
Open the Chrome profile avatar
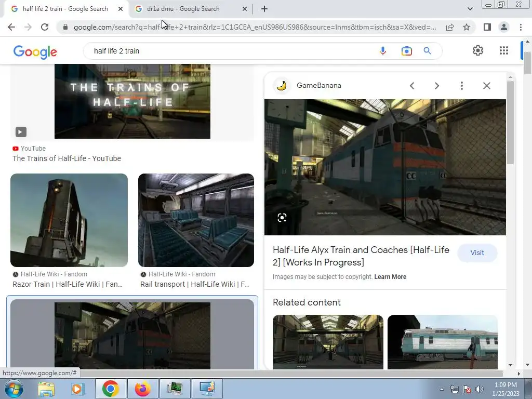(x=504, y=27)
